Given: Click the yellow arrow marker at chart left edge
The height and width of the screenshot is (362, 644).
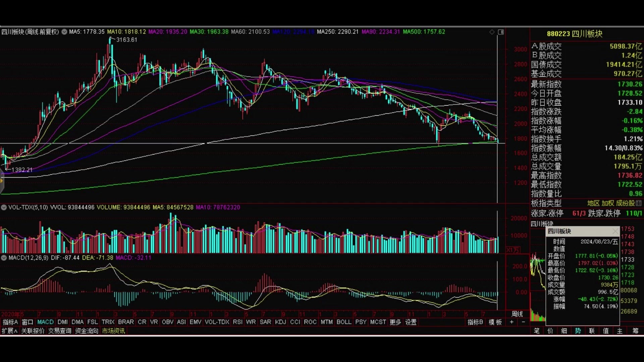Looking at the screenshot, I should [x=2, y=181].
